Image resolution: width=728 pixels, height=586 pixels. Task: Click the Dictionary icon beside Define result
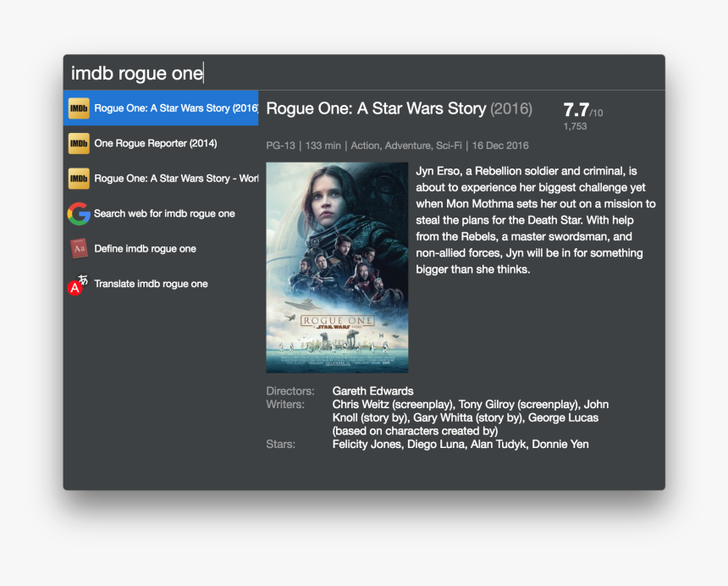click(79, 249)
